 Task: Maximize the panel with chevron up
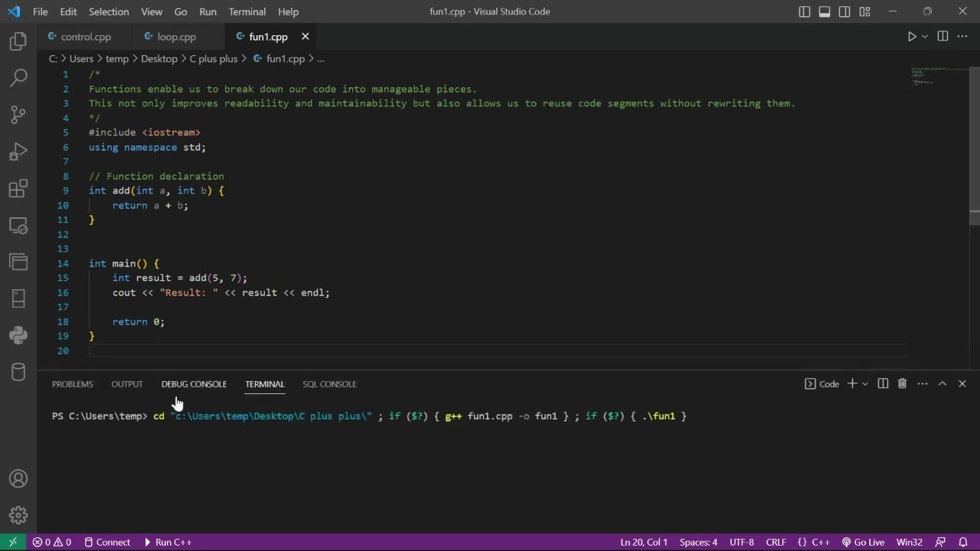tap(942, 383)
